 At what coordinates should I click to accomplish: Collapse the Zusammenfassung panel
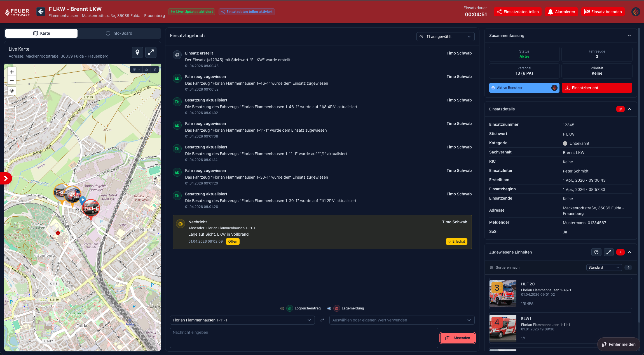click(x=629, y=35)
